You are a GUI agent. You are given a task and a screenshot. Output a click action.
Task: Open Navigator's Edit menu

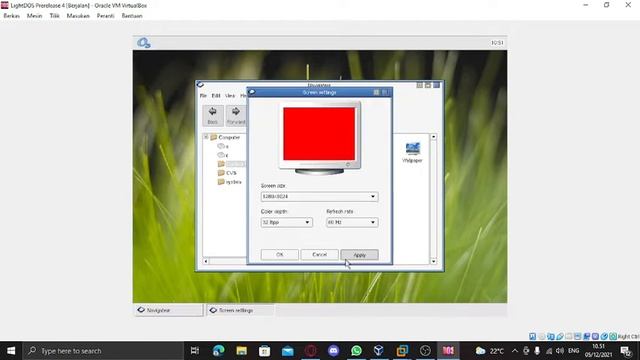coord(216,96)
